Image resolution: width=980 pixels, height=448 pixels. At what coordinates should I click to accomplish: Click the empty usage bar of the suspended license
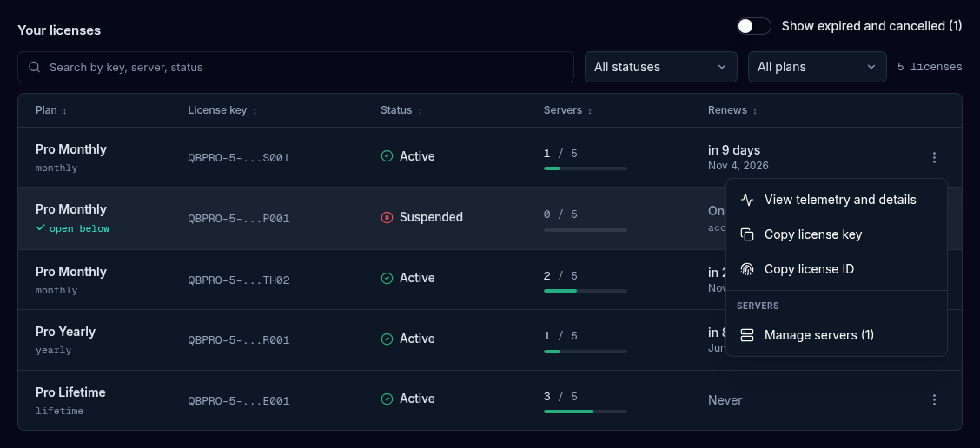(585, 230)
